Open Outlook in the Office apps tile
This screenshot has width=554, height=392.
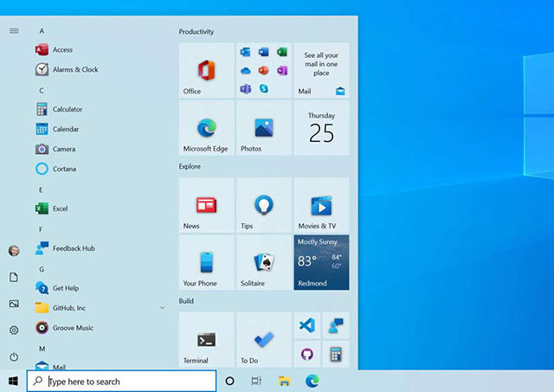pos(245,52)
